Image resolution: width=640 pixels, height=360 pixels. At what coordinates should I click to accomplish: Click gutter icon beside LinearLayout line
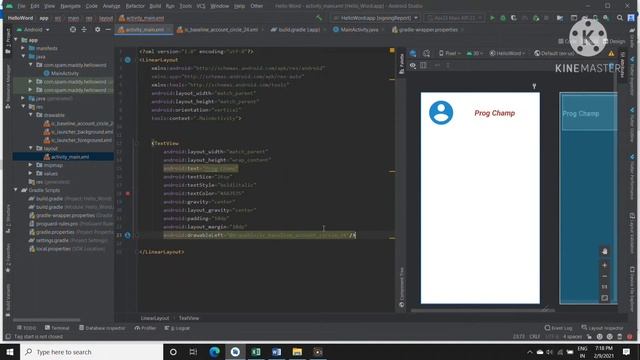click(x=127, y=60)
